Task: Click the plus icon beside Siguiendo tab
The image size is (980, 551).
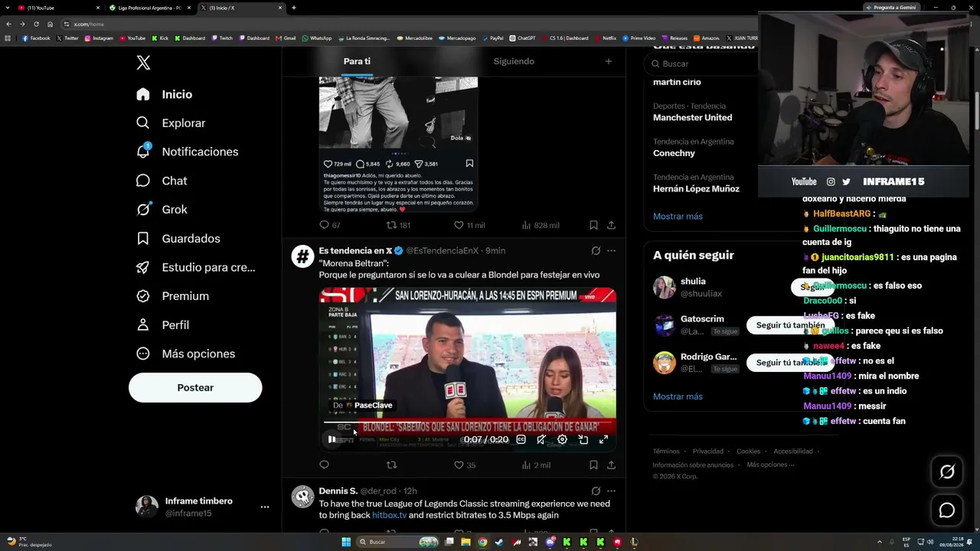Action: [609, 61]
